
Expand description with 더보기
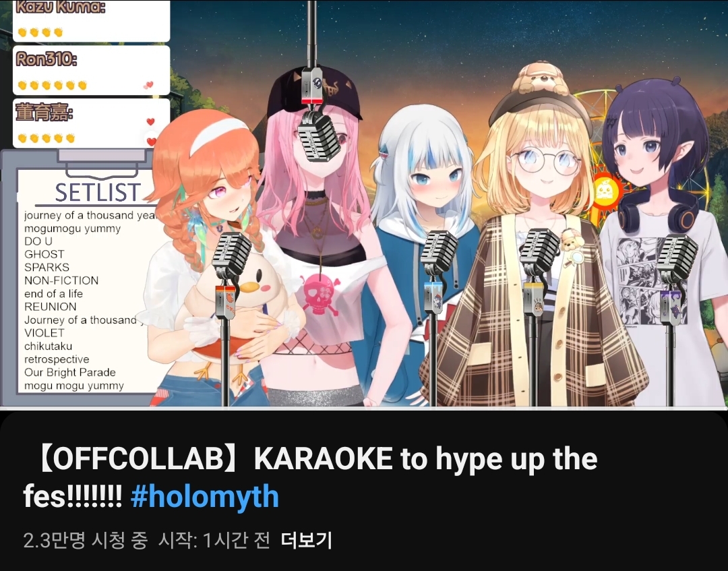306,540
